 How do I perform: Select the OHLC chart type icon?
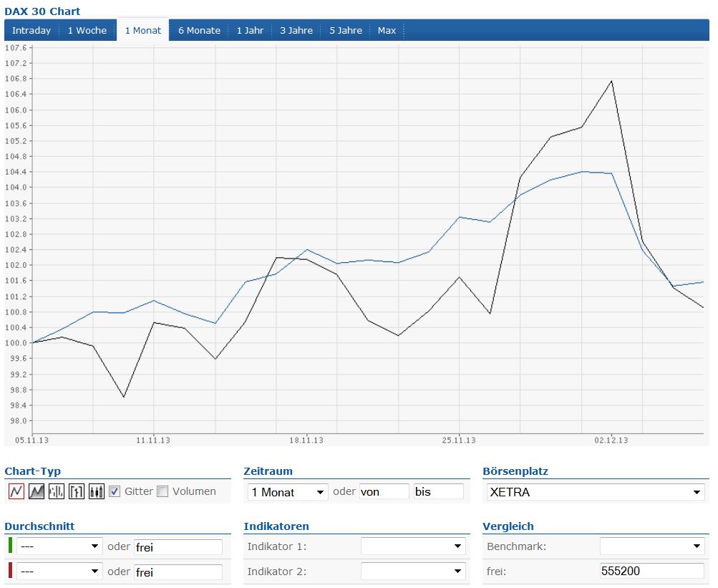(77, 491)
